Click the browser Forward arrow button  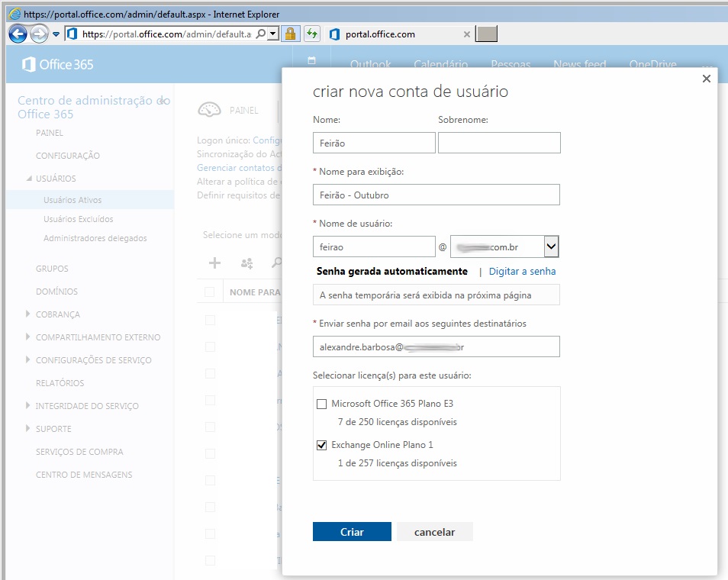pos(40,34)
